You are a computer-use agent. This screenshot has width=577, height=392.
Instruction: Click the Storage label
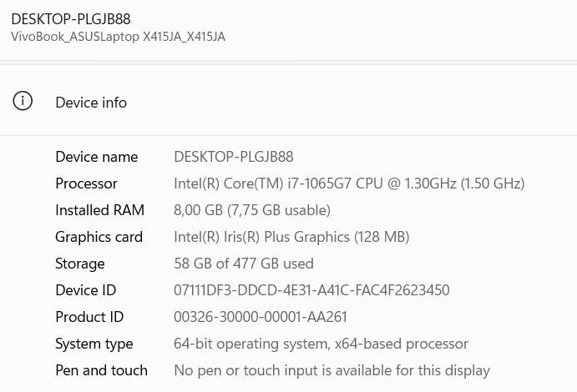(80, 264)
